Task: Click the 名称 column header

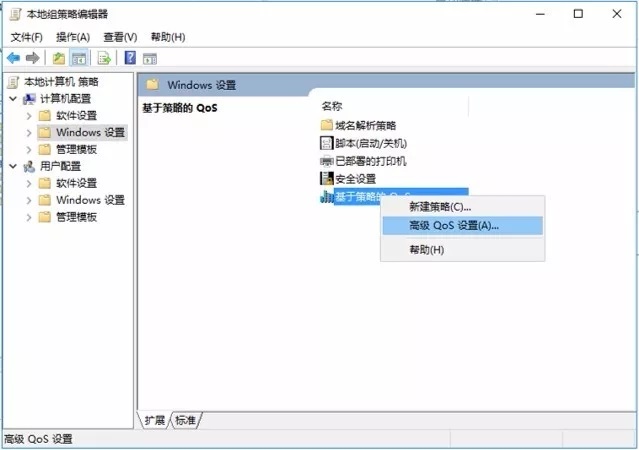Action: 333,105
